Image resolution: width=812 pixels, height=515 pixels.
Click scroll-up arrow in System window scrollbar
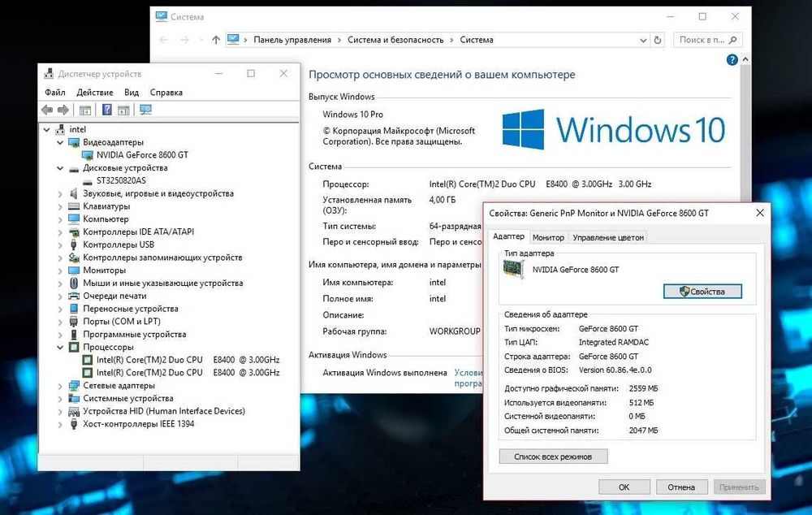click(x=745, y=59)
